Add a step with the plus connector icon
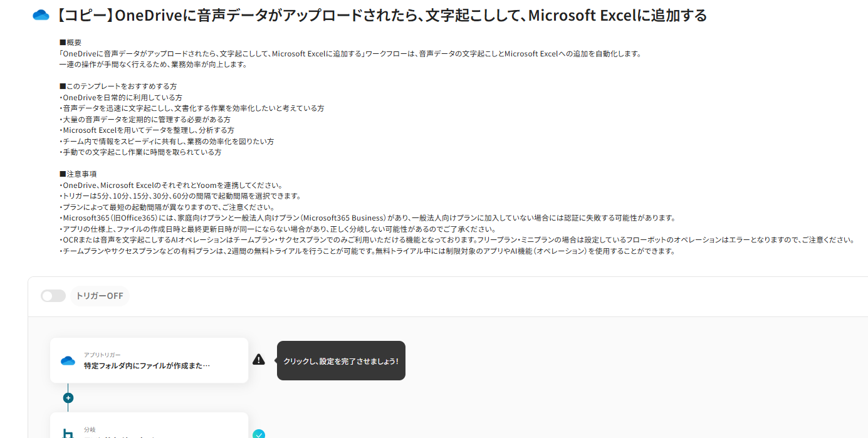Image resolution: width=868 pixels, height=438 pixels. pos(68,398)
